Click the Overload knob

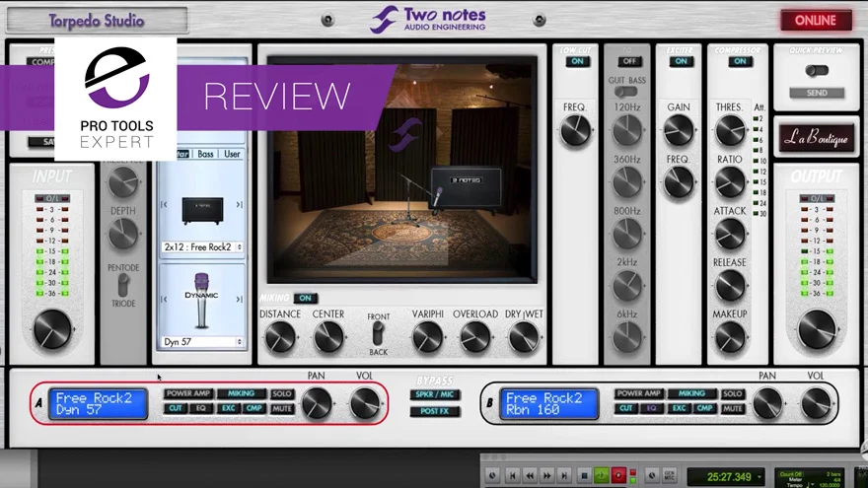(475, 337)
